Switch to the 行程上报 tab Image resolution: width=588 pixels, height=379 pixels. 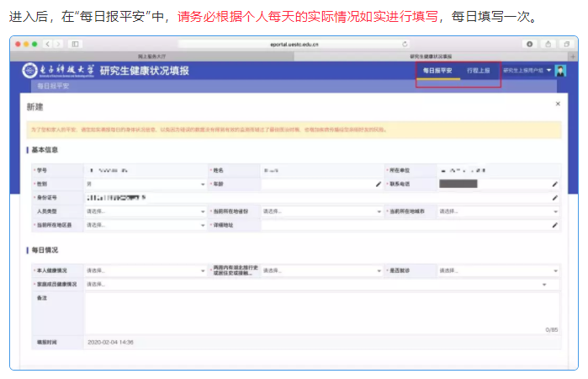pyautogui.click(x=479, y=72)
